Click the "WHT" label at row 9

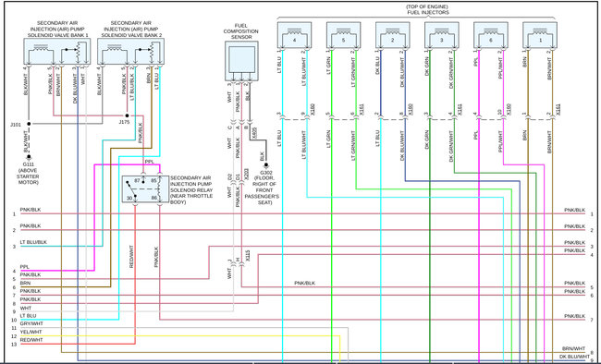tap(26, 308)
